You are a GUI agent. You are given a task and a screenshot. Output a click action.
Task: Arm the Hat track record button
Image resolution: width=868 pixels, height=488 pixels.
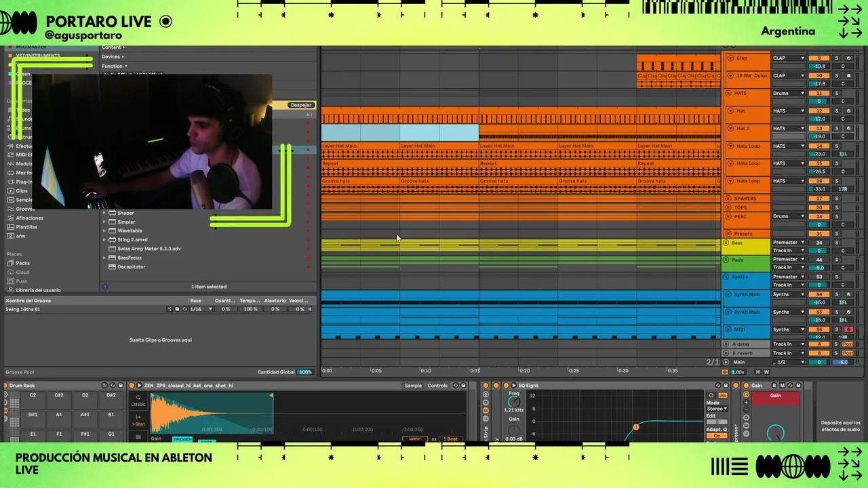(848, 110)
